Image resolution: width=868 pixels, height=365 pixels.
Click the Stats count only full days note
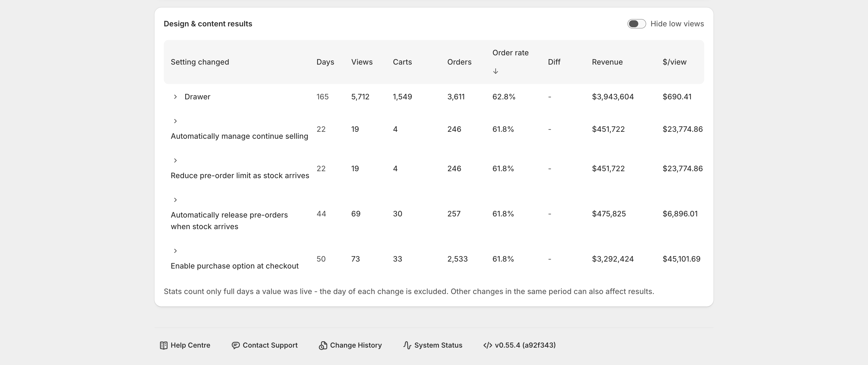(x=409, y=291)
